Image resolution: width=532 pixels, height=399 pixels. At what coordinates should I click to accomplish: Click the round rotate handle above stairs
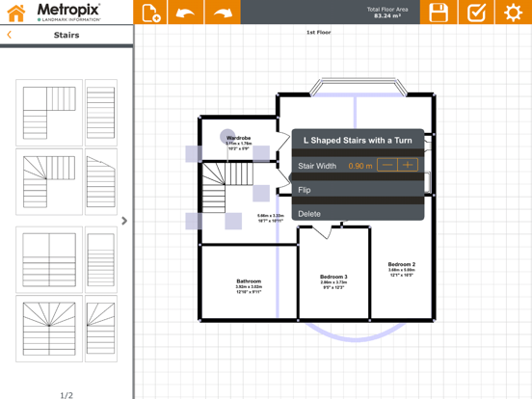[227, 137]
